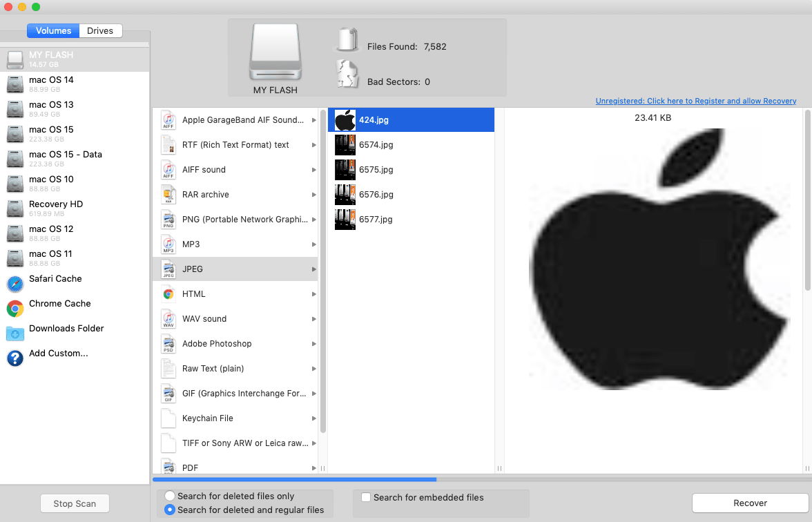Open the Unregistered registration link
812x522 pixels.
click(695, 101)
